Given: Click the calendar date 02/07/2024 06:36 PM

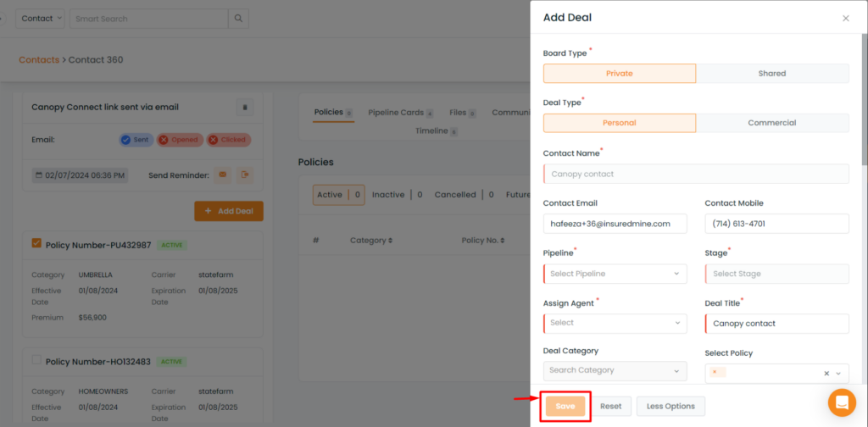Looking at the screenshot, I should (81, 175).
